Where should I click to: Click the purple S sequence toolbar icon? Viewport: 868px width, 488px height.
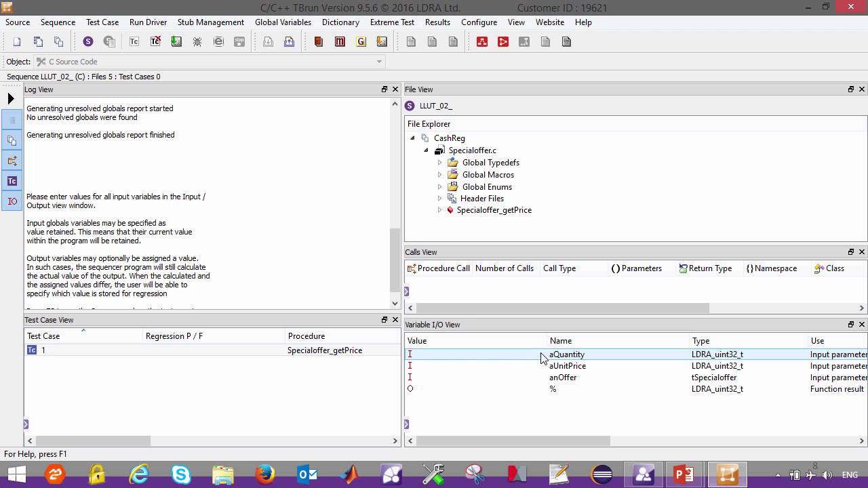(x=88, y=42)
